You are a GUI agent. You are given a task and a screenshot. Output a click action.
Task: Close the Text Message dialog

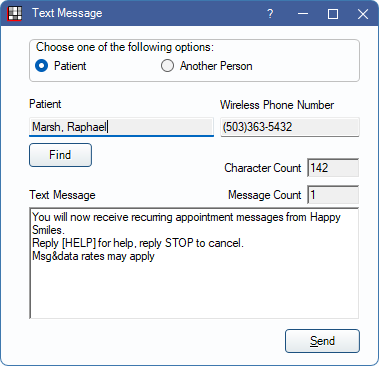pyautogui.click(x=363, y=14)
